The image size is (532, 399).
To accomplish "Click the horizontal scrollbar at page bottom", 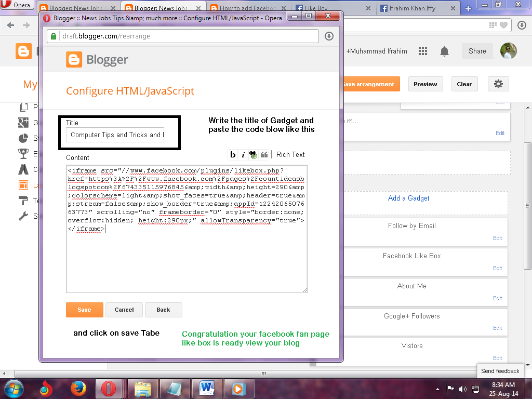I will [x=263, y=374].
